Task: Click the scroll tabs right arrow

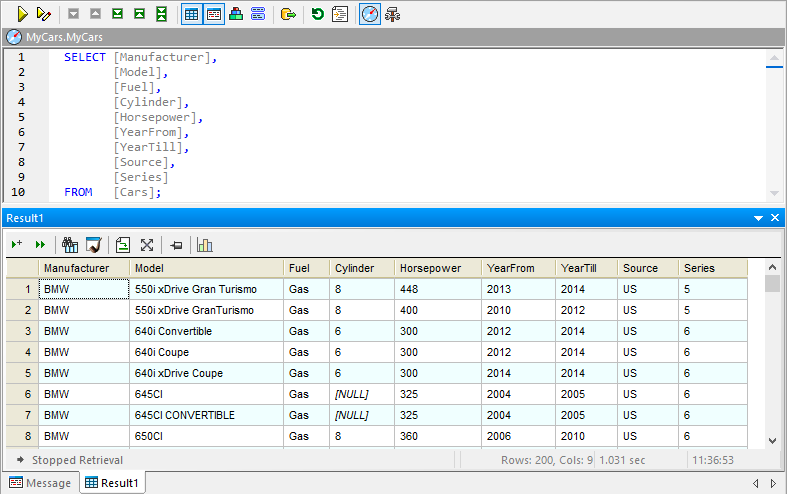Action: coord(772,483)
